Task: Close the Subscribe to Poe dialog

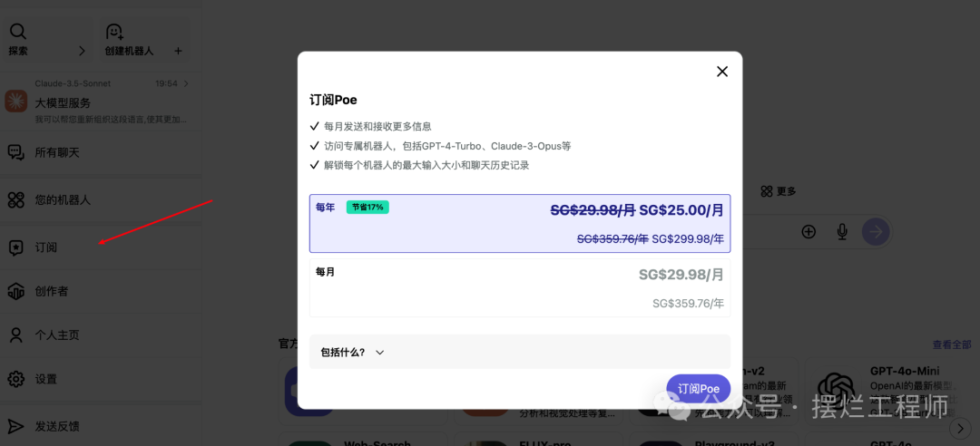Action: tap(722, 72)
